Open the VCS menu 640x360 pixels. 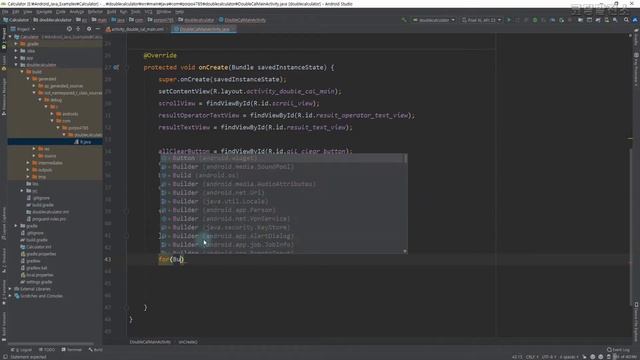[148, 12]
